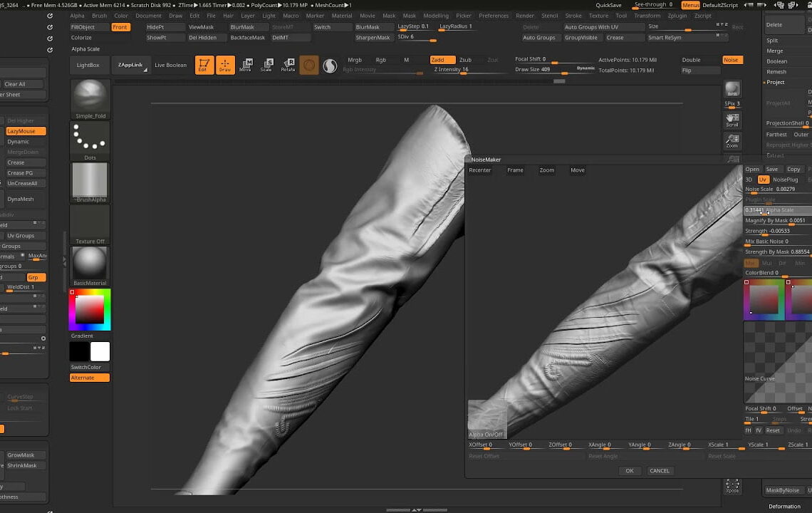Enable Zsub sculpting mode
The width and height of the screenshot is (812, 513).
[x=466, y=60]
